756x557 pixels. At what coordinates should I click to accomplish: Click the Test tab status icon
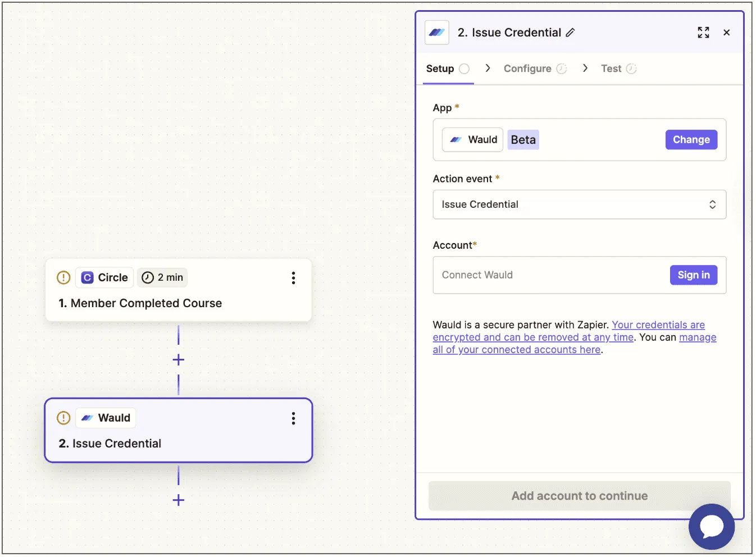(631, 69)
